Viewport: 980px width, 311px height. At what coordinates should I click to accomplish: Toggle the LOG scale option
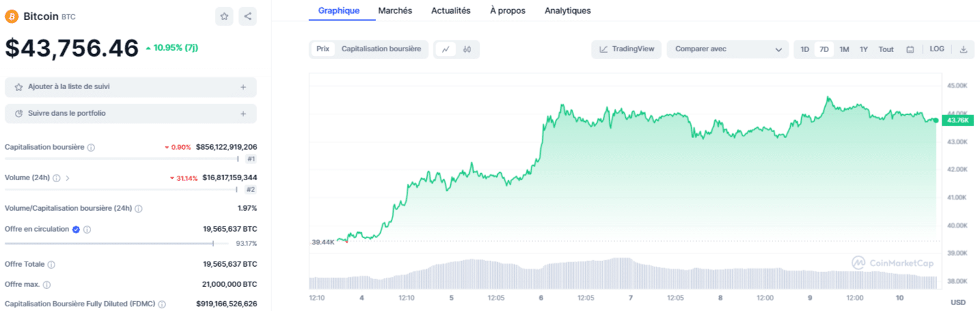(937, 49)
